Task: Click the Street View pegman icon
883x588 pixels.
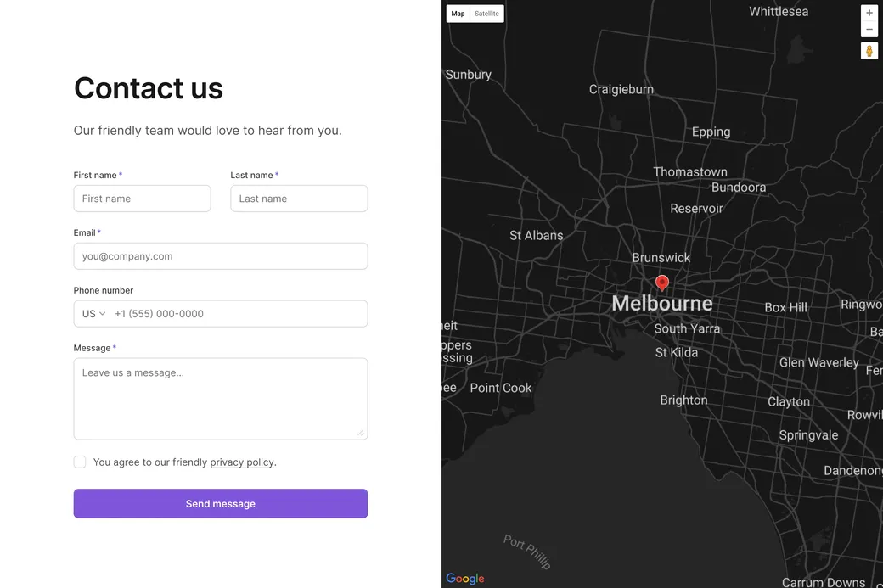Action: (869, 51)
